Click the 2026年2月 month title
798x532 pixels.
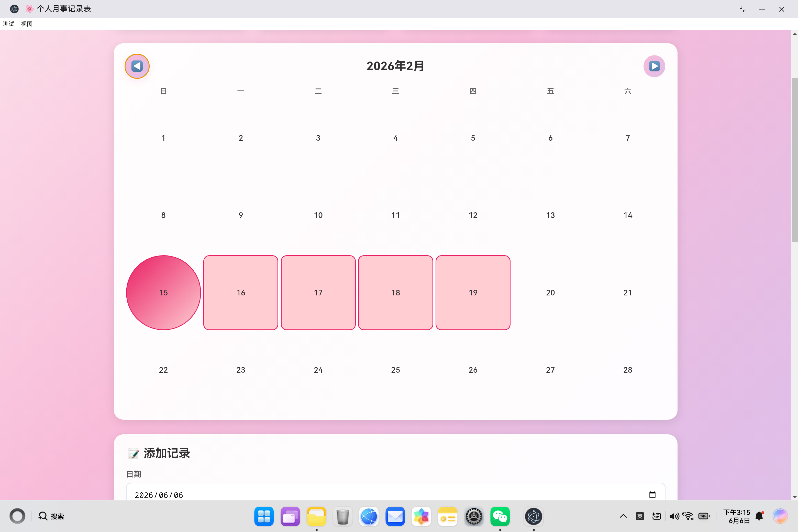[395, 66]
